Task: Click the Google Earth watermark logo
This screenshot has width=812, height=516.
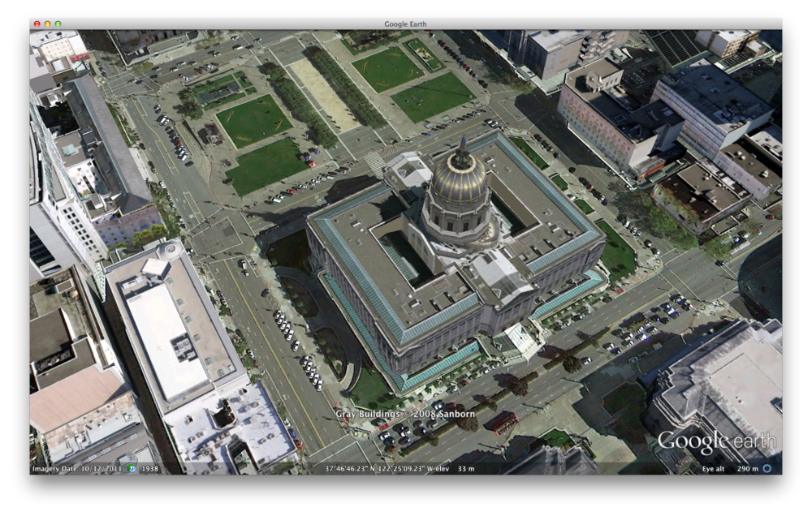Action: point(716,442)
